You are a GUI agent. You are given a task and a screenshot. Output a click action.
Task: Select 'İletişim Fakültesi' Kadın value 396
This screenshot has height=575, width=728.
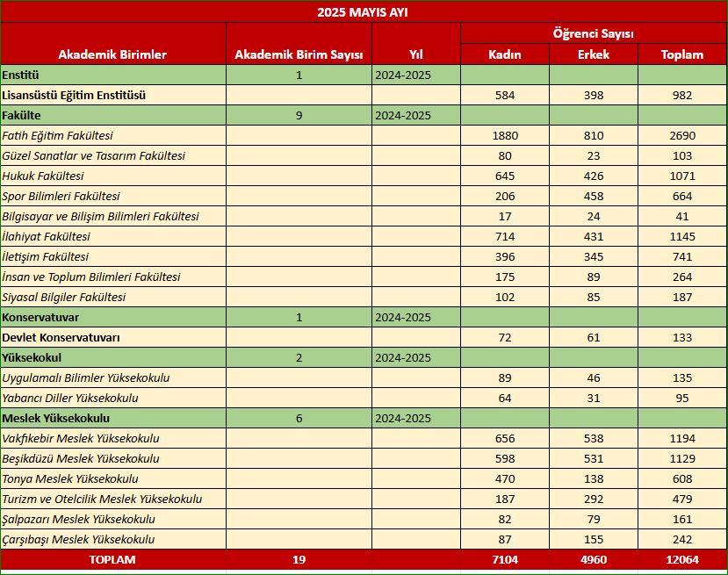(505, 256)
